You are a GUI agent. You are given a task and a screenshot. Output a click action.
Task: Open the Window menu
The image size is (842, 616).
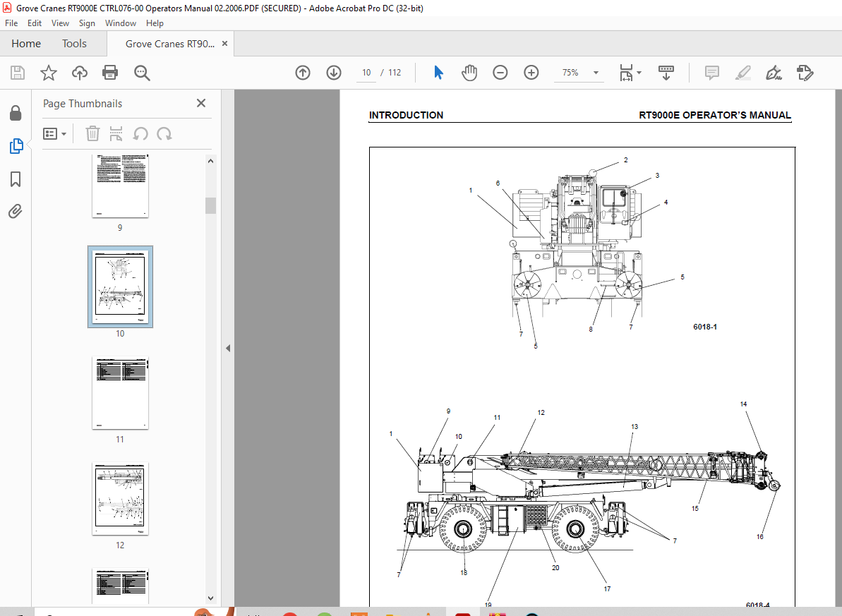pyautogui.click(x=120, y=23)
